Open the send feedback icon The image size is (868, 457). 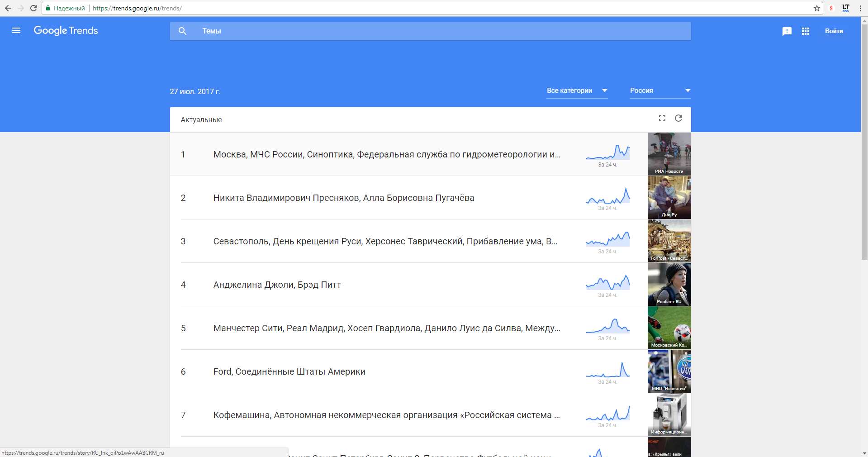click(x=787, y=31)
